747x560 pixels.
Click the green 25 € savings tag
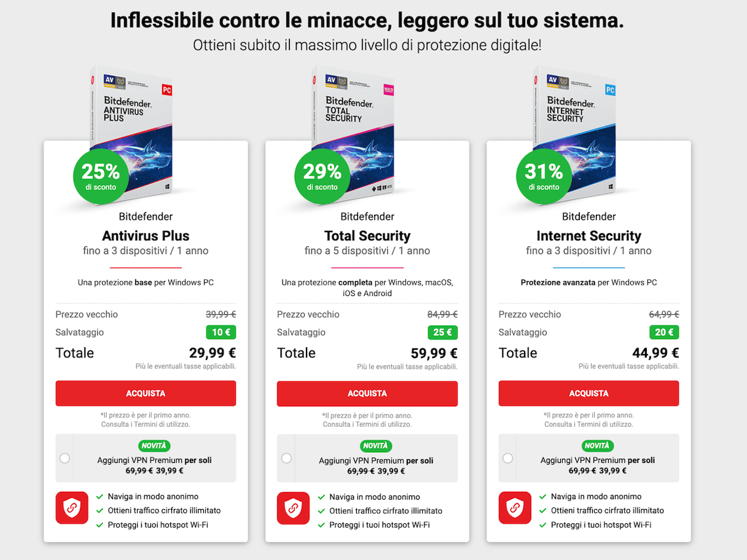point(442,332)
